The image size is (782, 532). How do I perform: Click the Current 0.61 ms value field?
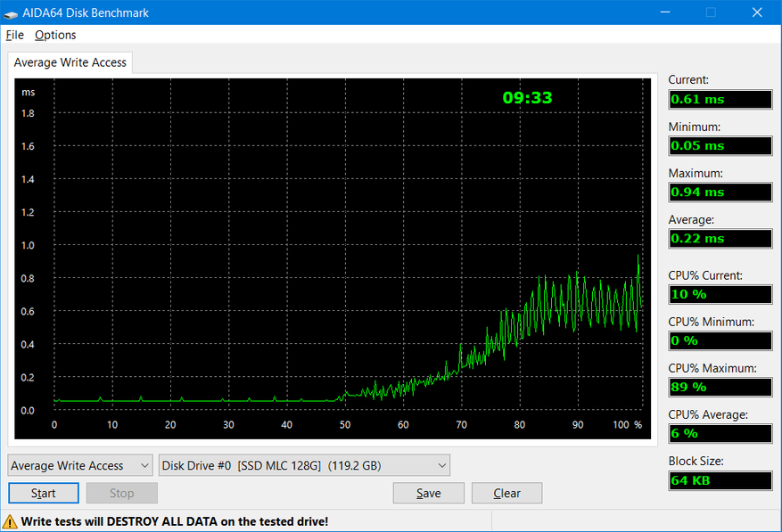click(x=720, y=99)
